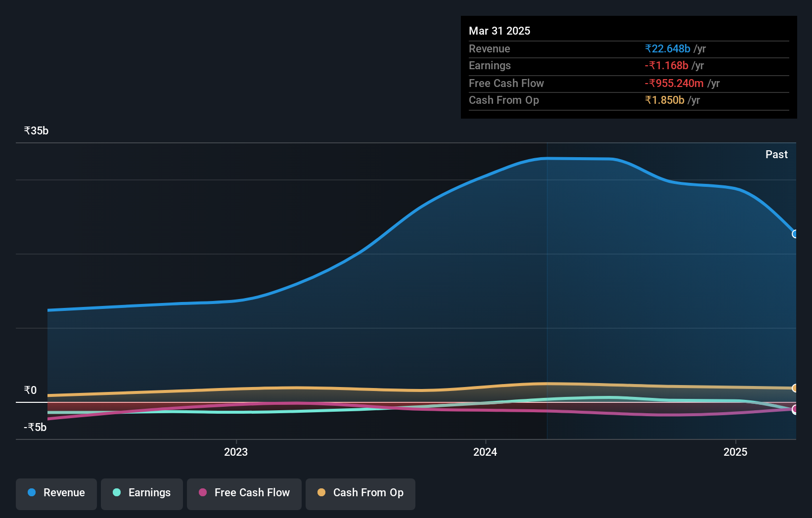Screen dimensions: 812x518
Task: Click the pink Free Cash Flow end-point marker
Action: [x=795, y=409]
